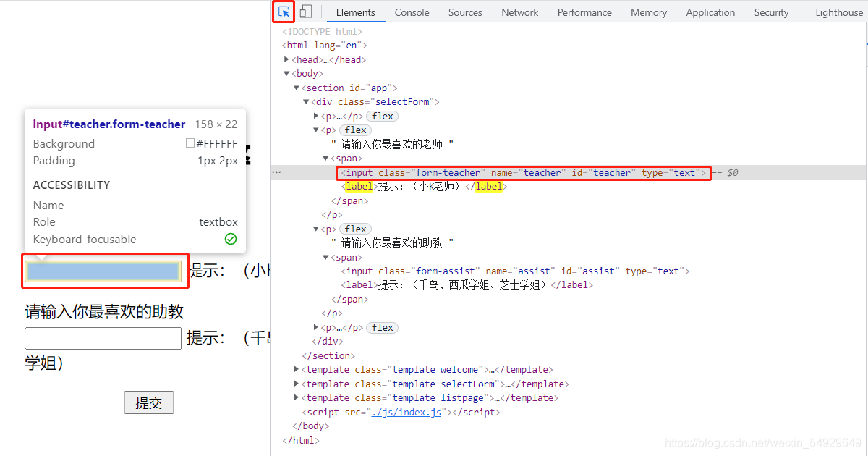Activate the element inspector picker icon
The image size is (868, 456).
pos(284,12)
